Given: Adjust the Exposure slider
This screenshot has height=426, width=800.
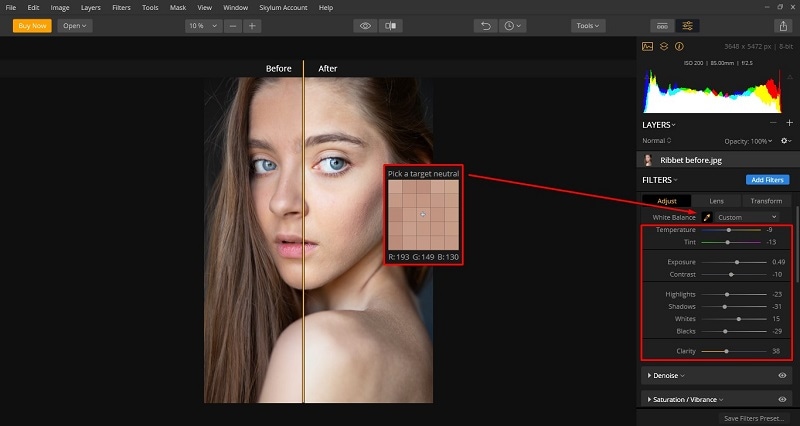Looking at the screenshot, I should tap(734, 262).
